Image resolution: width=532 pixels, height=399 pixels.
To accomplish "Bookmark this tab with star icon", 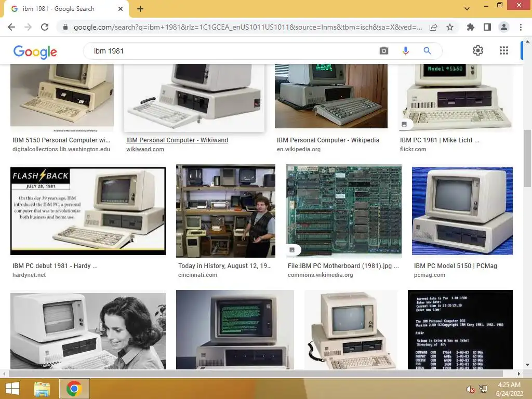I will [450, 27].
